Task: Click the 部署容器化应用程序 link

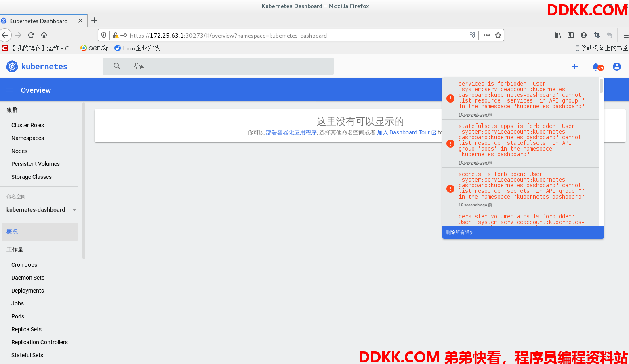Action: point(291,132)
